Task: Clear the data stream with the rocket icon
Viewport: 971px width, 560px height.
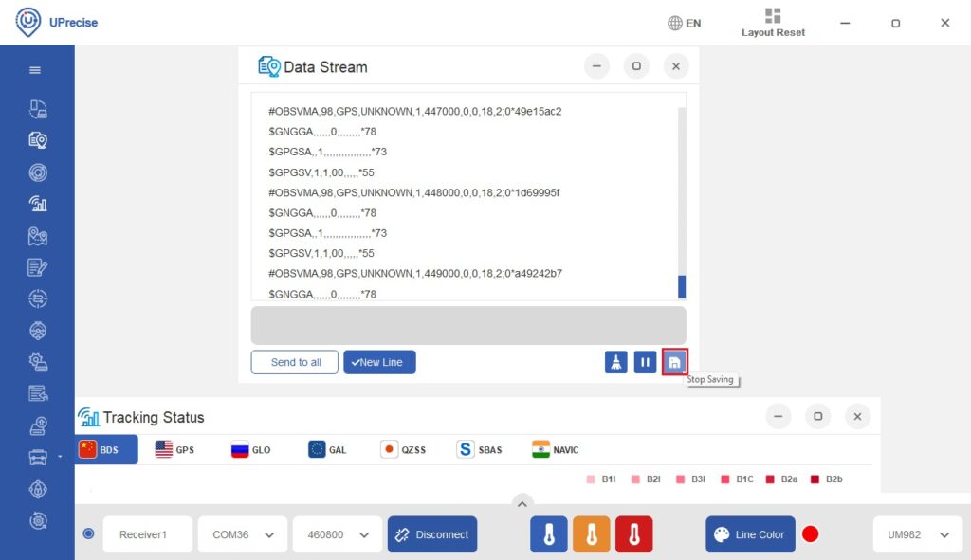Action: click(616, 361)
